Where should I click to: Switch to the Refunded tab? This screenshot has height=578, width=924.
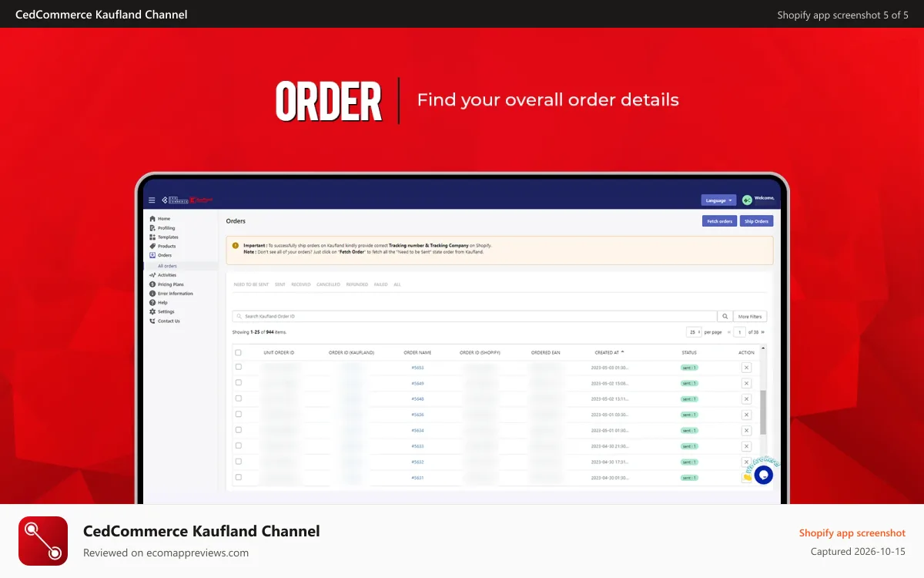357,284
